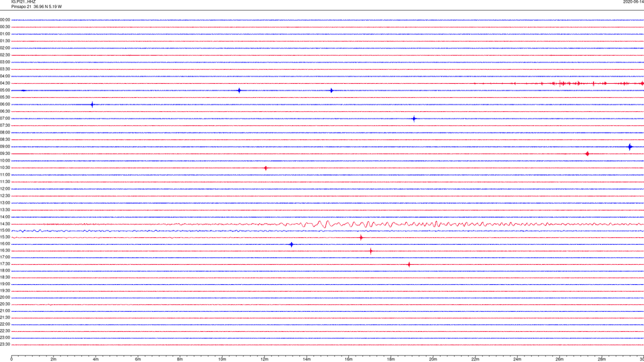Click the 2m tick label on the time axis
The width and height of the screenshot is (644, 362).
tap(54, 359)
